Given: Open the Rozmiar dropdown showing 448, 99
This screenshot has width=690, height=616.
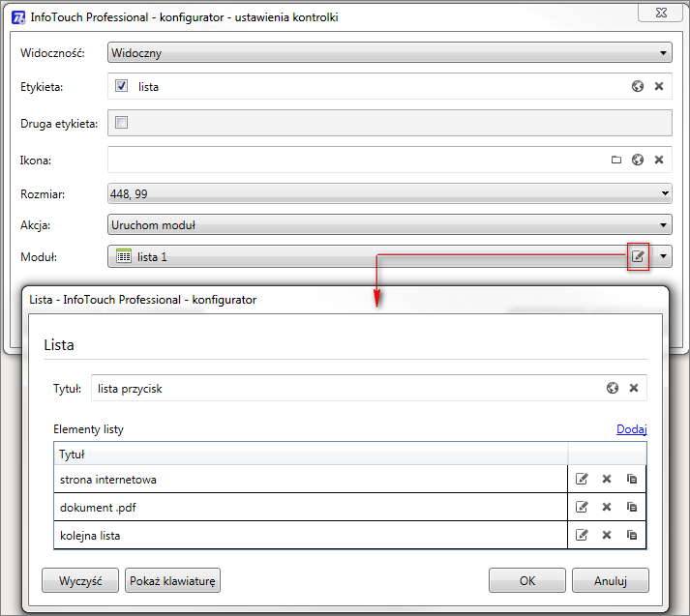Looking at the screenshot, I should click(x=389, y=193).
